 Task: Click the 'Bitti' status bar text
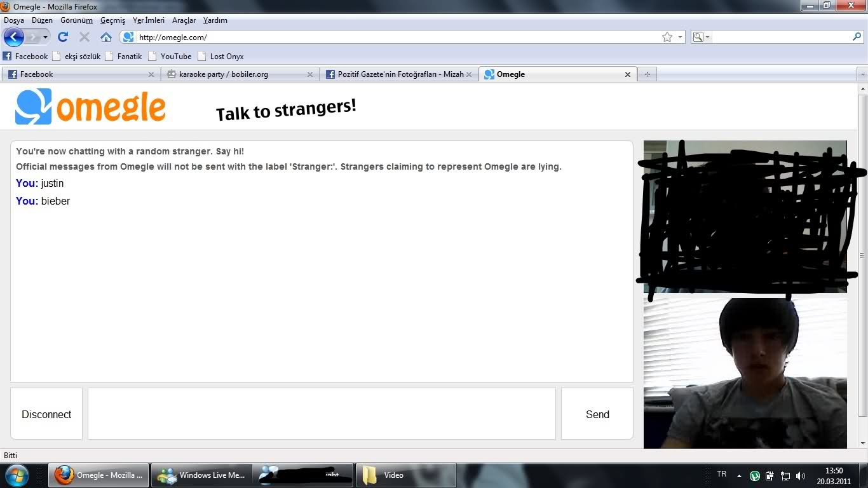point(10,456)
